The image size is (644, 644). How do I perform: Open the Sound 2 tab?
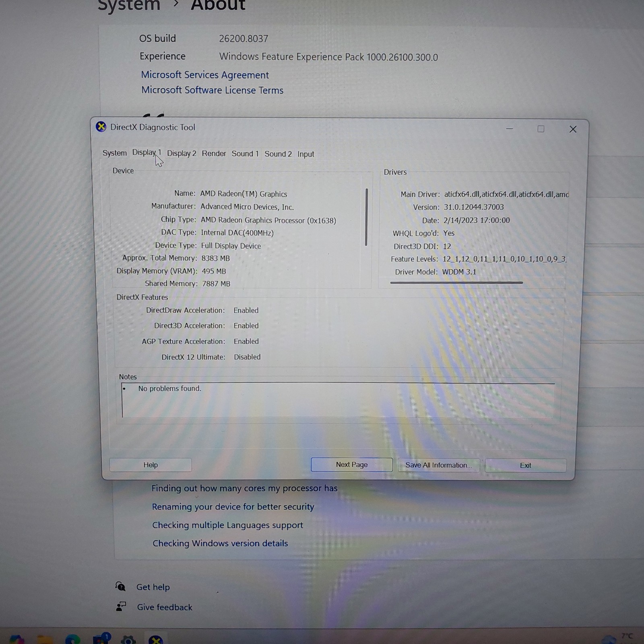[278, 154]
